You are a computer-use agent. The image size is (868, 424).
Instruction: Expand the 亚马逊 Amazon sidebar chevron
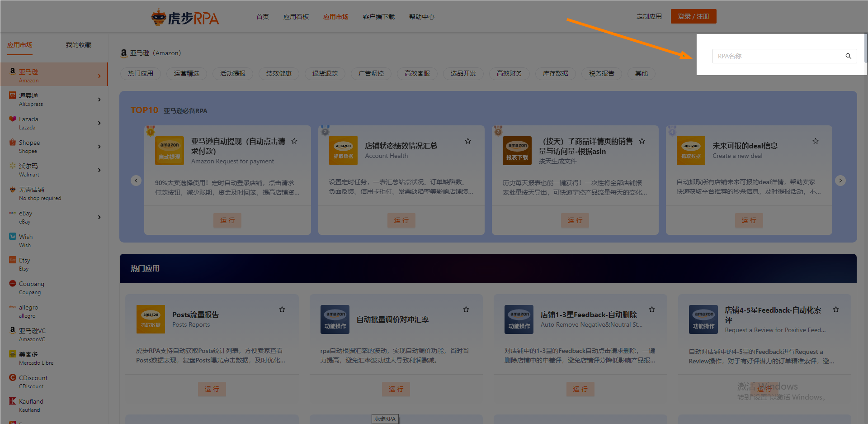[x=99, y=76]
